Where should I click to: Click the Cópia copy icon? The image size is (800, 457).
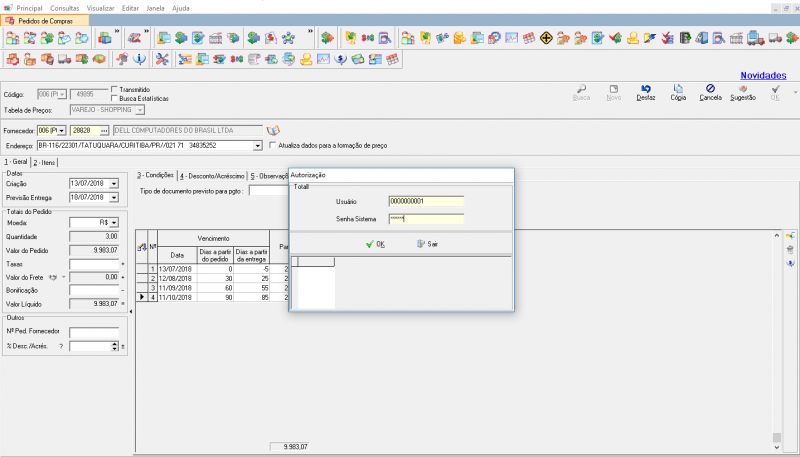tap(678, 89)
